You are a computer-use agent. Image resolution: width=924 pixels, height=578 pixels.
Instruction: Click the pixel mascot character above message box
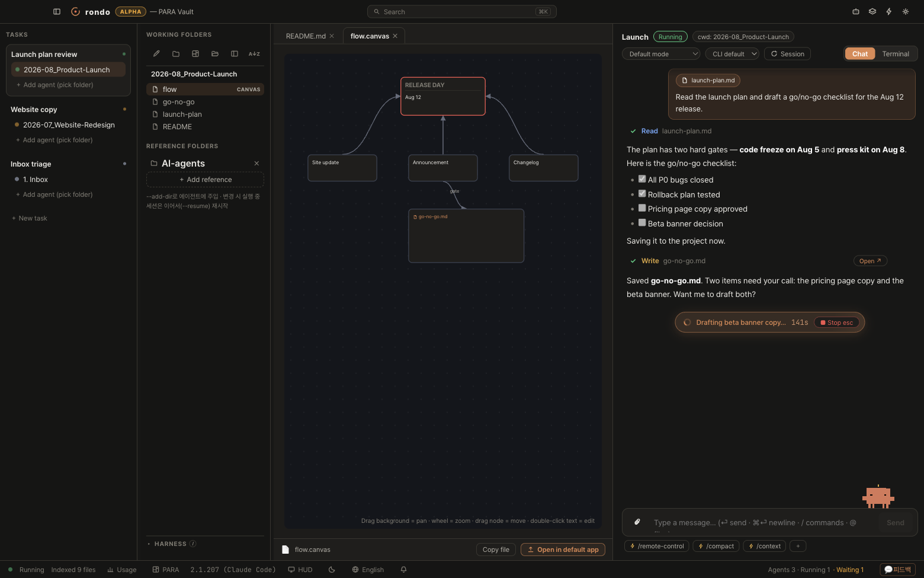(x=878, y=497)
